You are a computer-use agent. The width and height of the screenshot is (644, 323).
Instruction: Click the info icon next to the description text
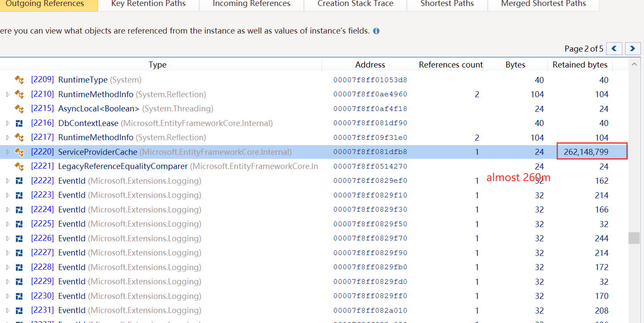(x=376, y=31)
